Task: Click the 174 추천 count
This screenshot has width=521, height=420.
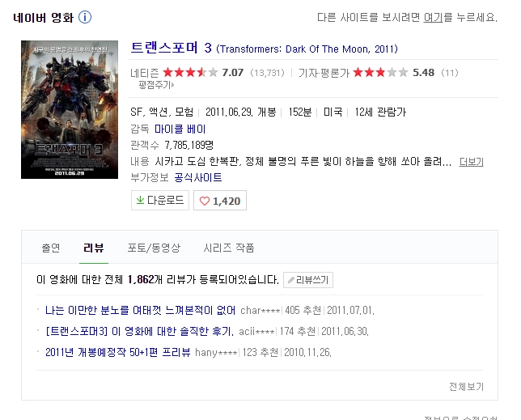Action: coord(298,331)
